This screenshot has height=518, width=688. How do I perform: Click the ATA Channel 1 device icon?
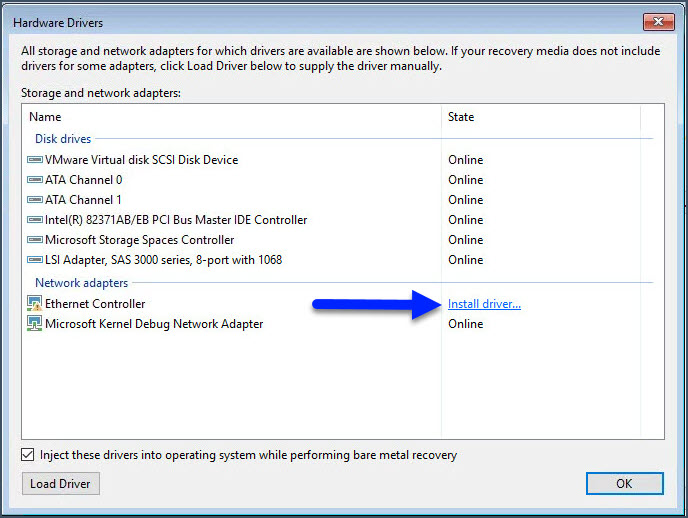[35, 200]
